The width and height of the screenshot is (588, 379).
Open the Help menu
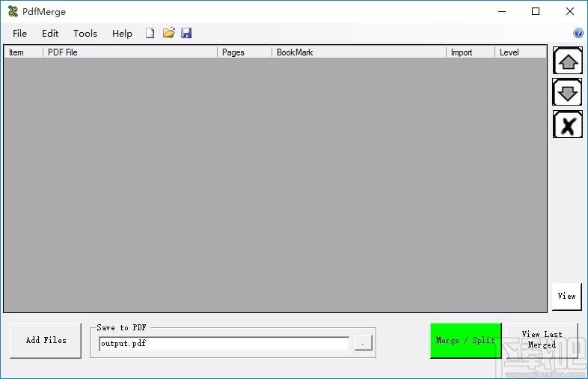click(122, 34)
